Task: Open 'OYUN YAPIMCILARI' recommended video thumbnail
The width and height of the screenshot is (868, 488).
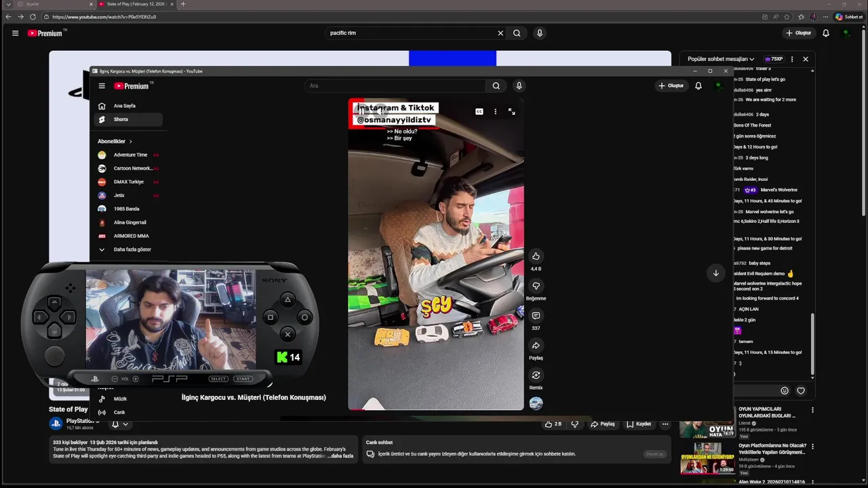Action: (x=707, y=423)
